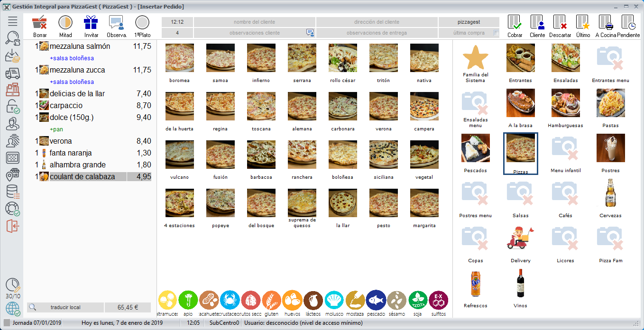Select the fanta naranja order line
The image size is (644, 330).
tap(71, 153)
